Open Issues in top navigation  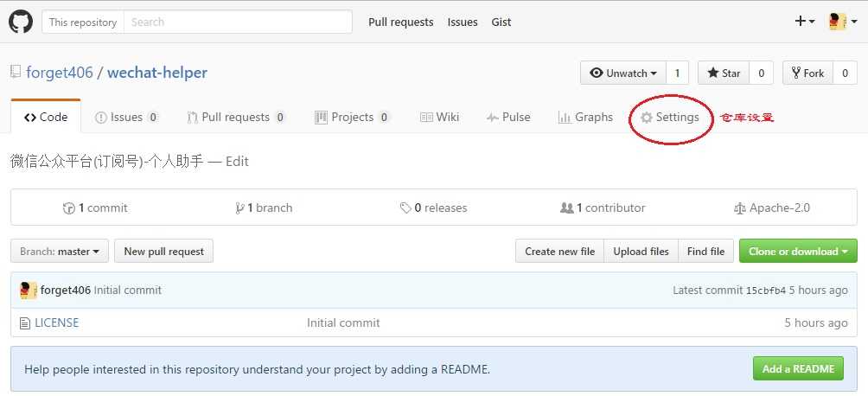pyautogui.click(x=463, y=22)
